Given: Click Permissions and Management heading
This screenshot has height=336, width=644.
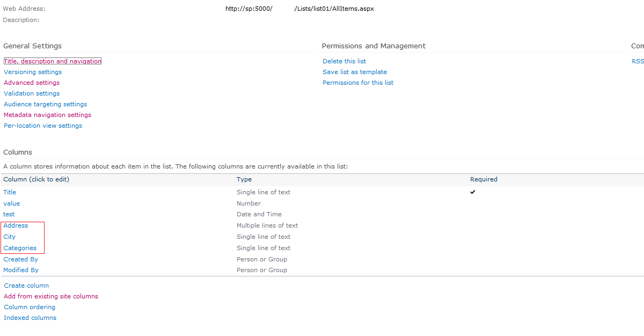Looking at the screenshot, I should (374, 46).
